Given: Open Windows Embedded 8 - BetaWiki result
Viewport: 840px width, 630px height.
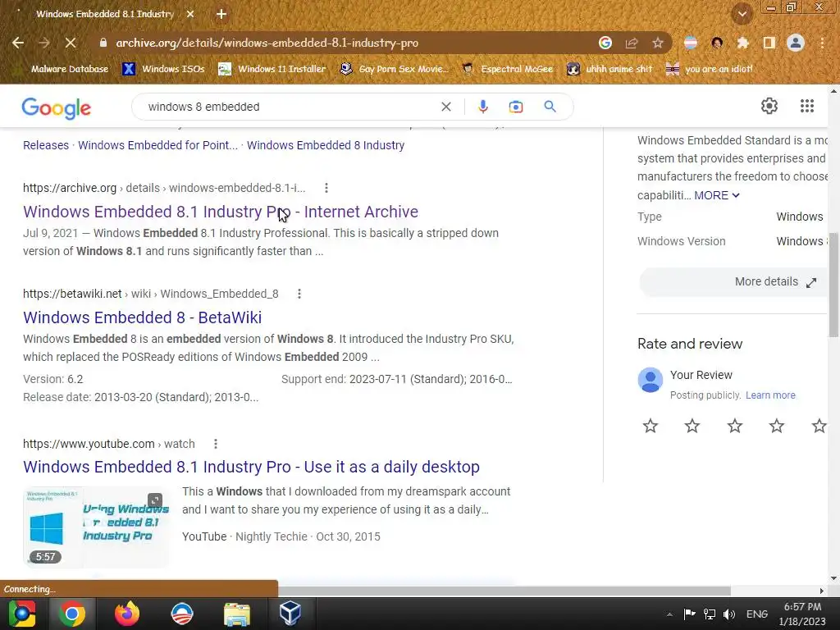Looking at the screenshot, I should point(143,317).
